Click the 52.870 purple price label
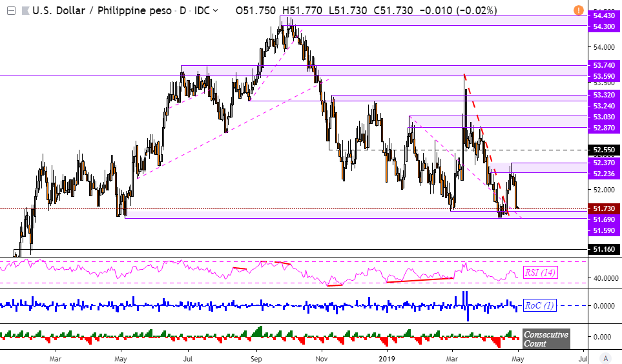622x364 pixels. (604, 128)
